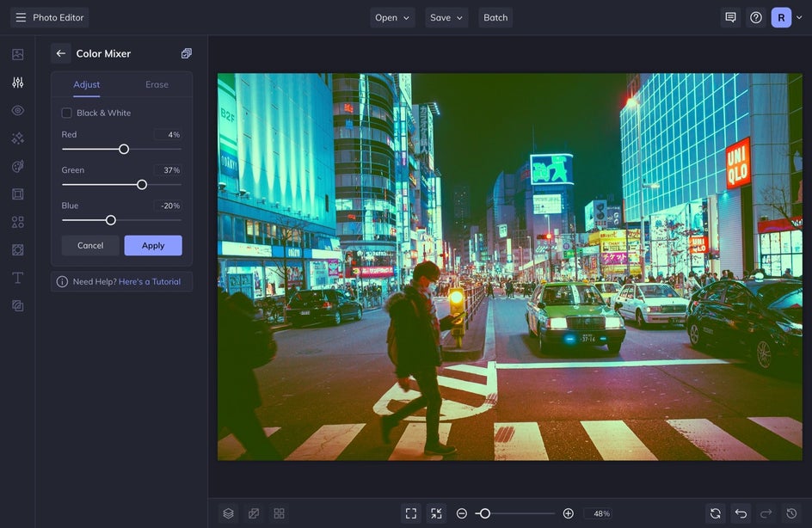Enable the Black & White checkbox
Screen dimensions: 812x528
[66, 113]
